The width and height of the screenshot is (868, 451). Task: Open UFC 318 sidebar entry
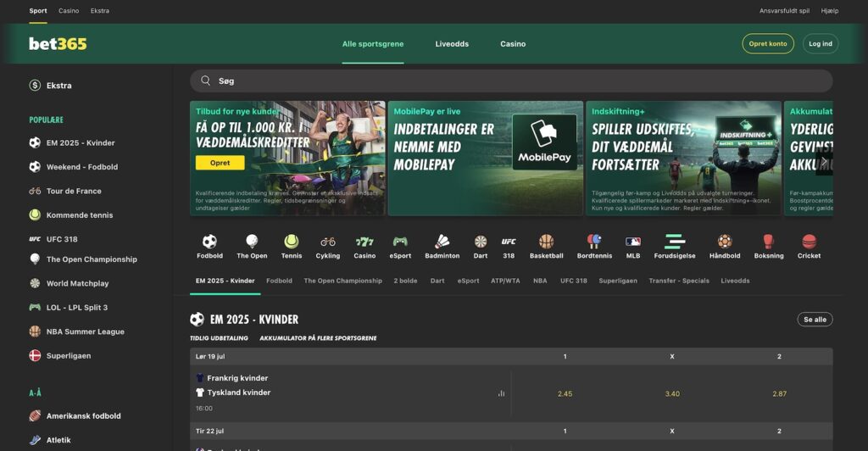click(61, 239)
